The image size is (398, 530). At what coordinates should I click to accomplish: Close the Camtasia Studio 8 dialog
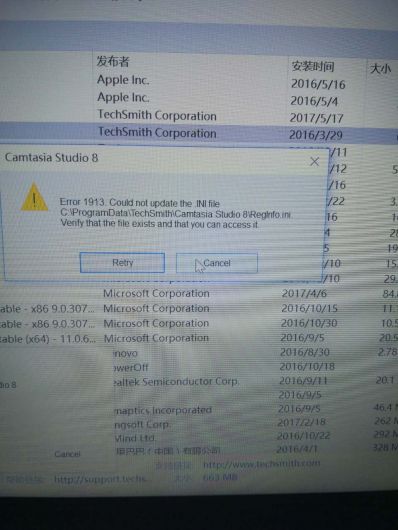[314, 162]
